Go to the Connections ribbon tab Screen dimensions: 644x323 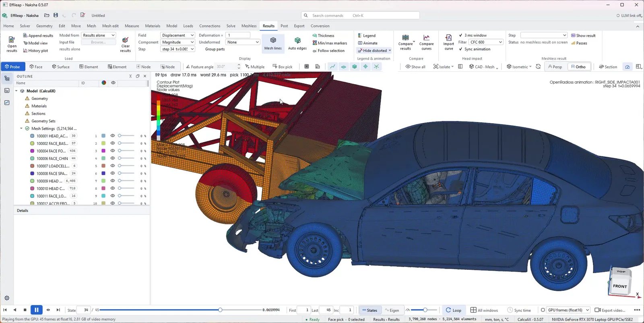tap(210, 26)
